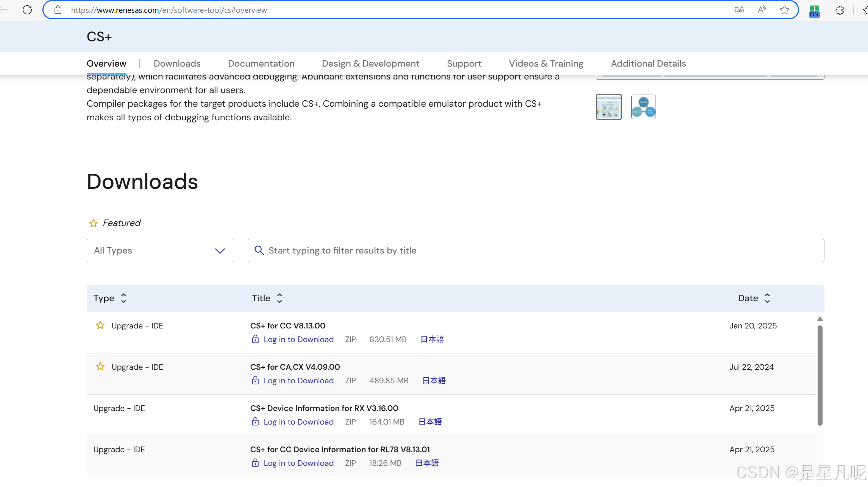The width and height of the screenshot is (868, 487).
Task: Toggle star on CS+ for CC V8.13.00
Action: [100, 325]
